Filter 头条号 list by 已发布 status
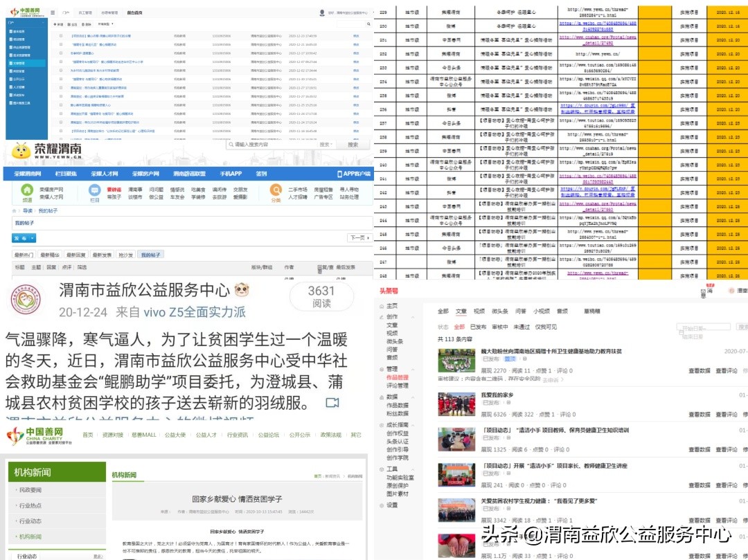This screenshot has height=560, width=748. [478, 327]
